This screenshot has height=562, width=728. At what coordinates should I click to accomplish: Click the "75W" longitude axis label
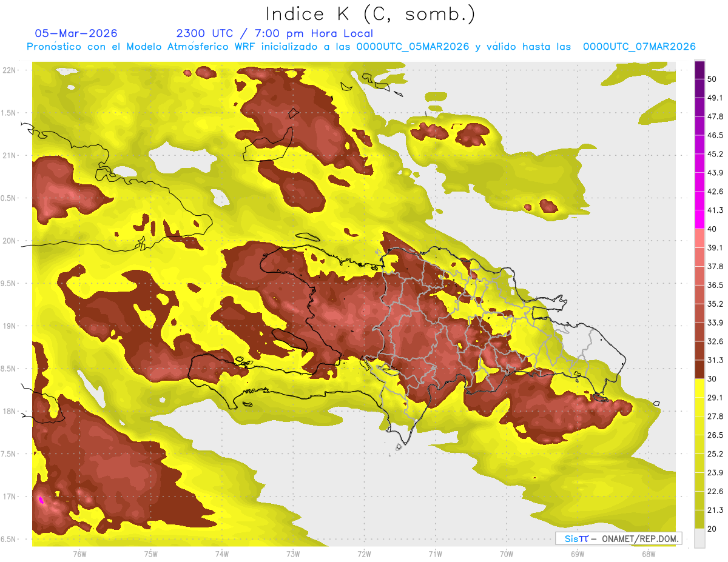150,554
